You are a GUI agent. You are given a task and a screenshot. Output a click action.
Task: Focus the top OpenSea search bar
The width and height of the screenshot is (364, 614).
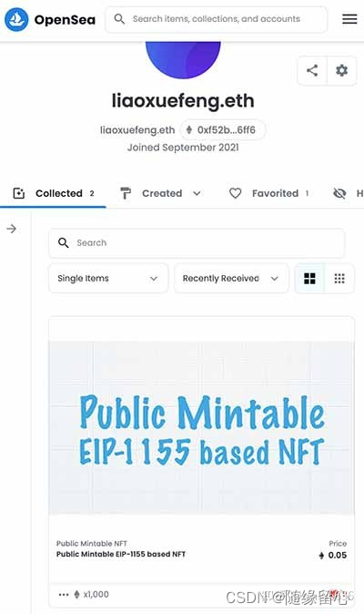click(x=217, y=19)
